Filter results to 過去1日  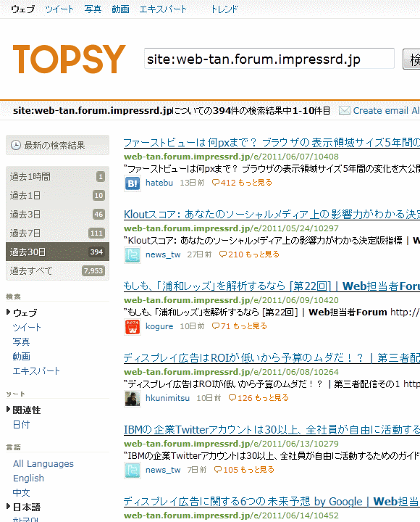57,196
